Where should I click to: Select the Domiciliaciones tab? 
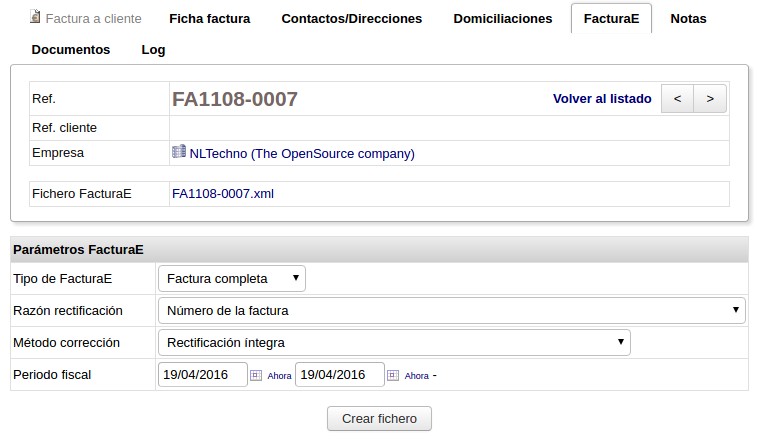502,19
